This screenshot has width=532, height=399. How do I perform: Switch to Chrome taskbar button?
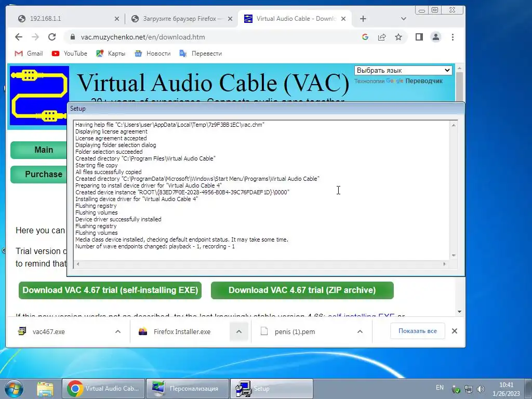pyautogui.click(x=103, y=389)
